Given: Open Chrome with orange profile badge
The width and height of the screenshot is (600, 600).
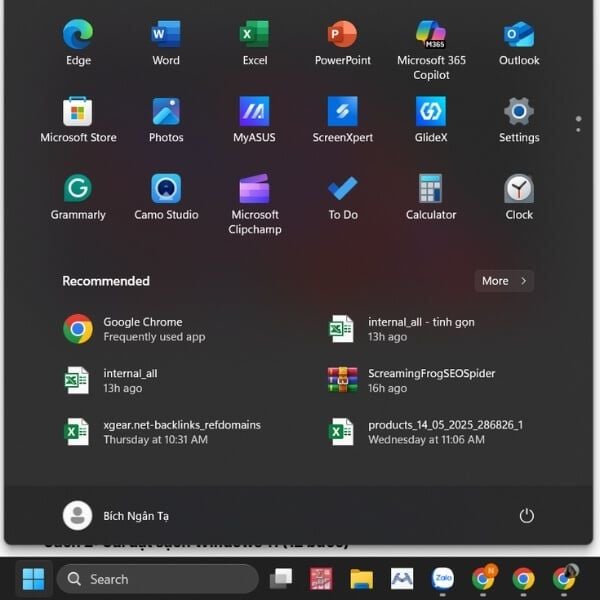Looking at the screenshot, I should (483, 578).
